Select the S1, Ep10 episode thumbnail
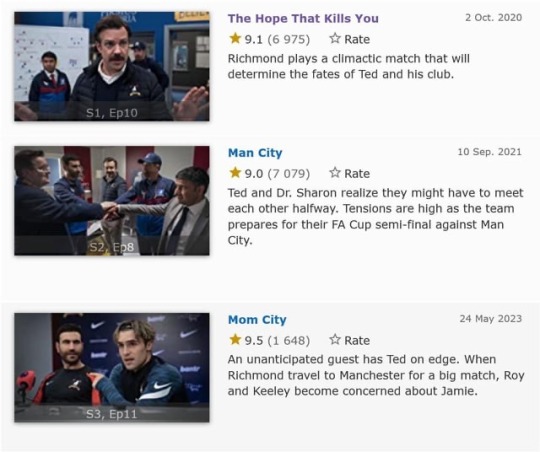The width and height of the screenshot is (540, 452). [x=112, y=66]
